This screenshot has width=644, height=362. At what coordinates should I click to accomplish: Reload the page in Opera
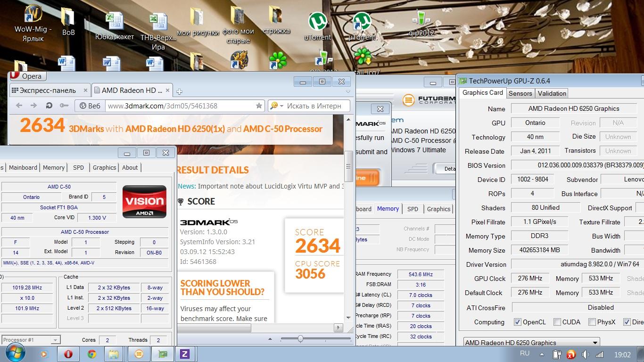pos(49,106)
